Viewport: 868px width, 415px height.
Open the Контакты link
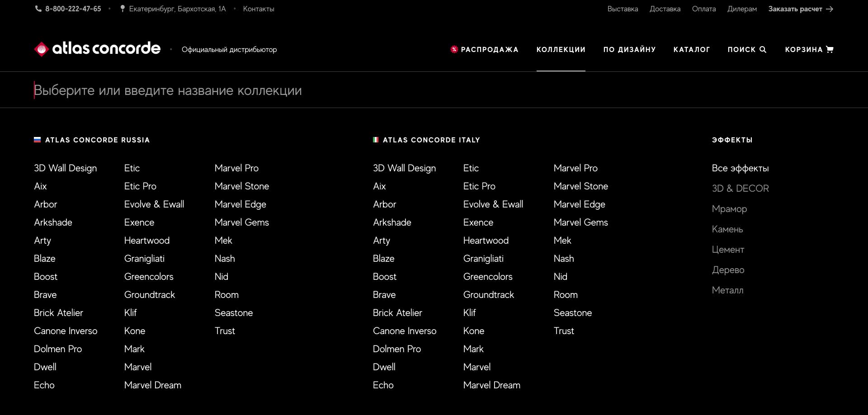tap(259, 9)
